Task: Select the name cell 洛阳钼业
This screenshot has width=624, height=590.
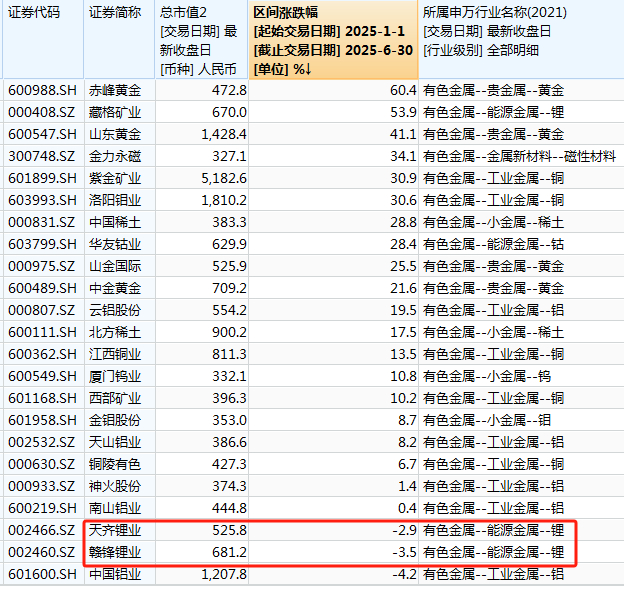Action: click(x=115, y=200)
